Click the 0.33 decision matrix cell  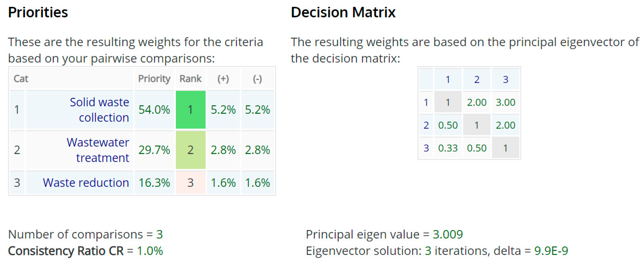pos(448,148)
